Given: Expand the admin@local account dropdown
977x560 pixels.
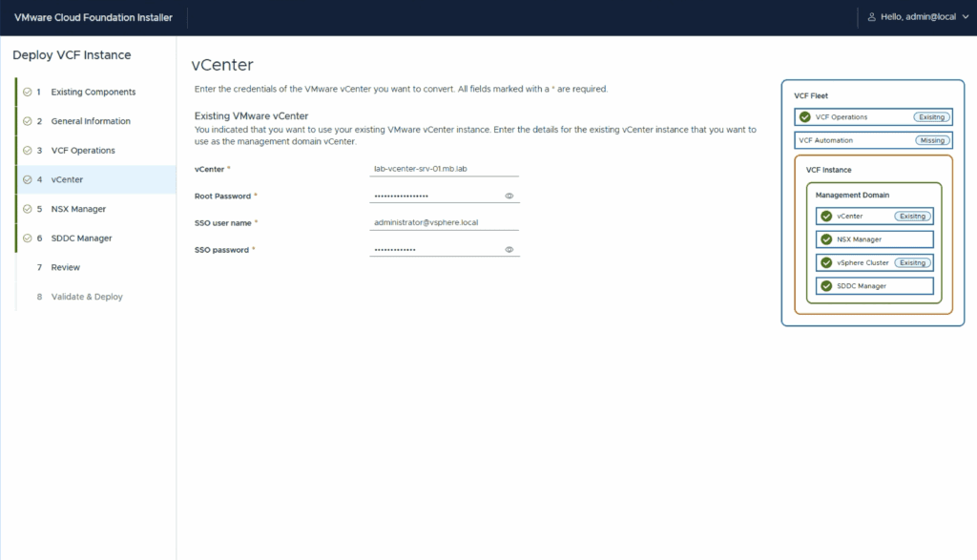Looking at the screenshot, I should (x=965, y=17).
